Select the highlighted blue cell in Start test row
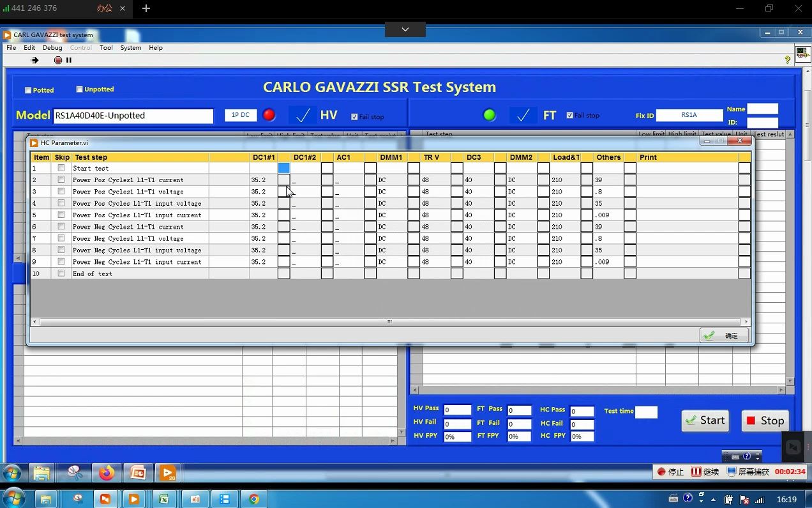This screenshot has width=812, height=508. [x=284, y=168]
